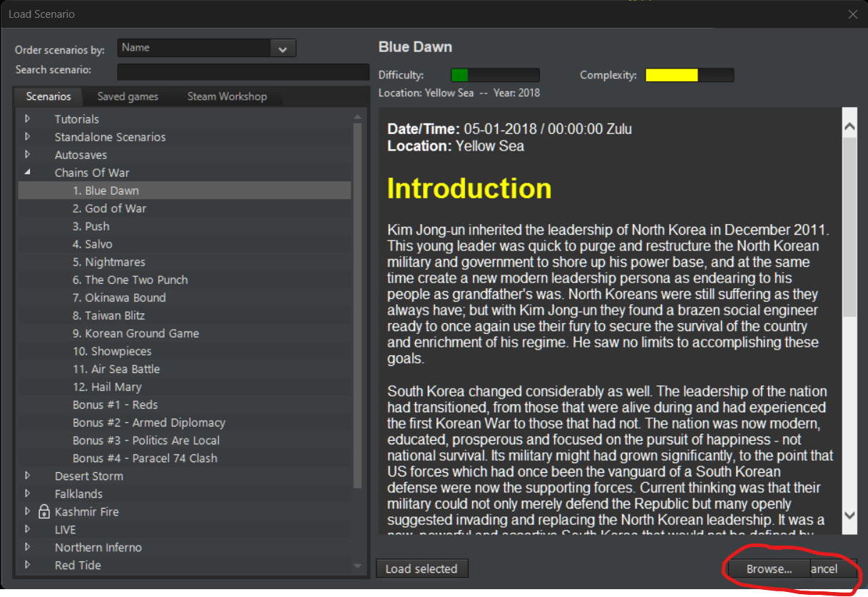Click the description pane scrollbar up arrow
The width and height of the screenshot is (868, 597).
click(x=849, y=127)
